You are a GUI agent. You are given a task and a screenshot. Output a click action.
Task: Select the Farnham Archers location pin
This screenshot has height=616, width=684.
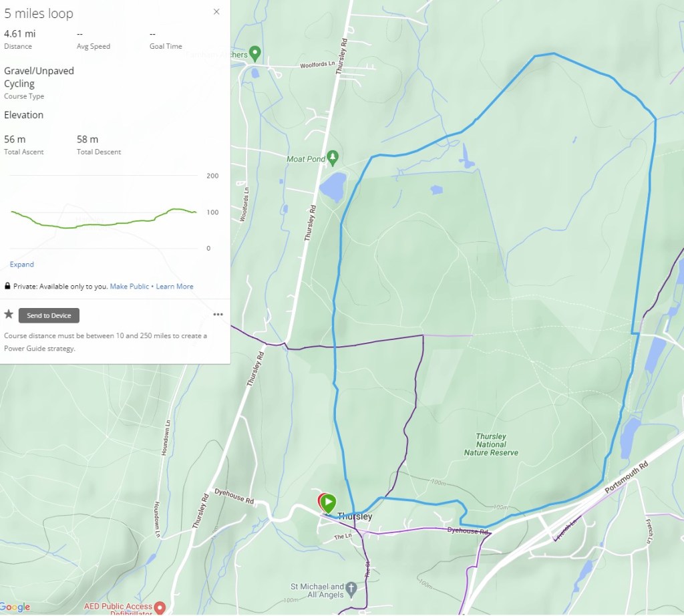(x=254, y=53)
